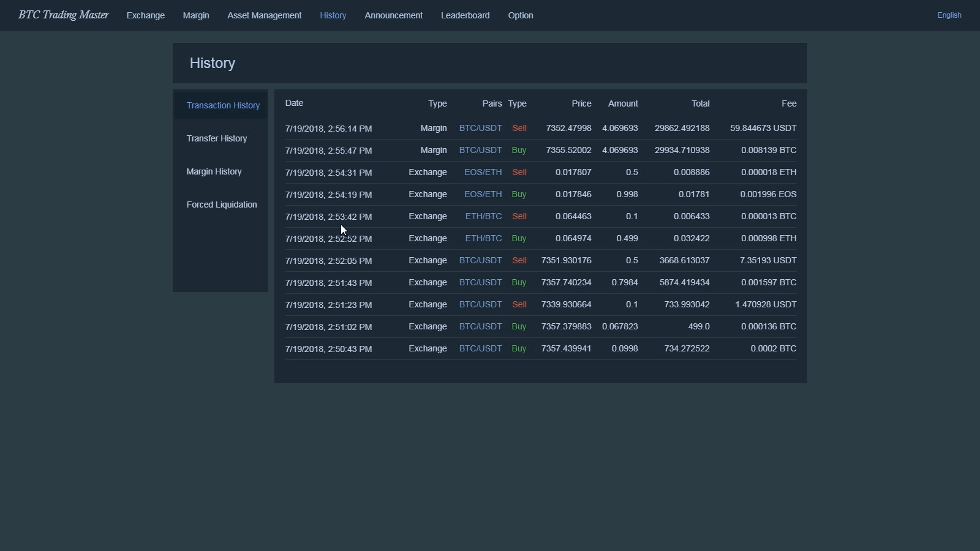This screenshot has width=980, height=551.
Task: Open the ETH/BTC pair from the Buy row
Action: coord(483,238)
